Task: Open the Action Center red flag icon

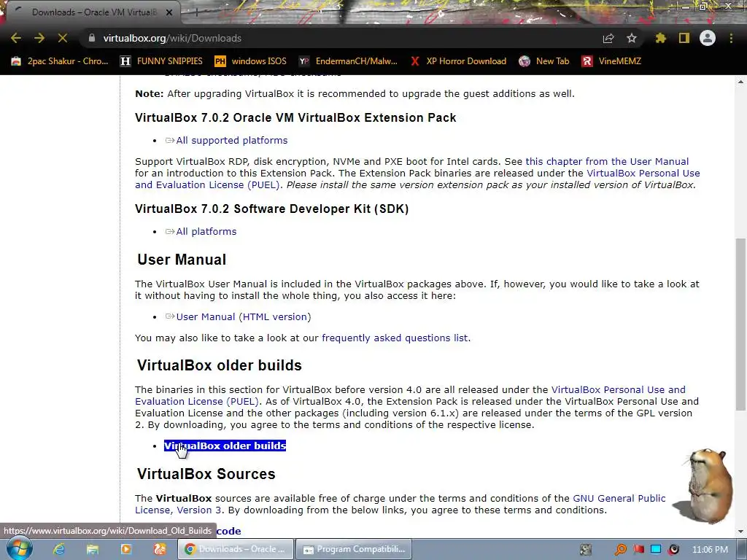Action: (638, 550)
